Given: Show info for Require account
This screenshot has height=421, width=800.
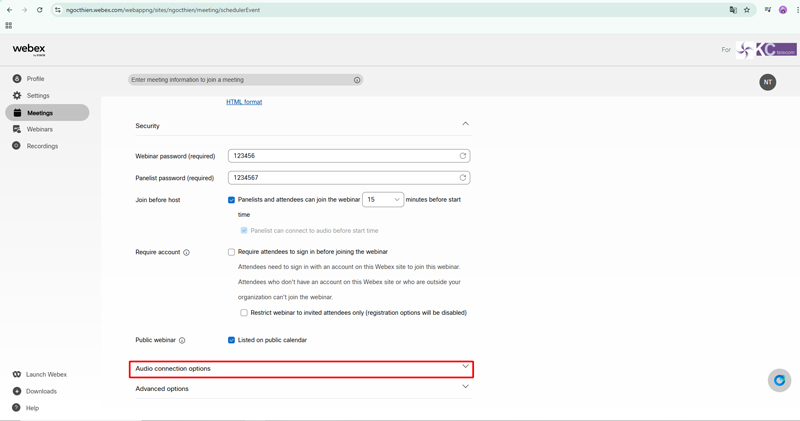Looking at the screenshot, I should click(x=186, y=252).
